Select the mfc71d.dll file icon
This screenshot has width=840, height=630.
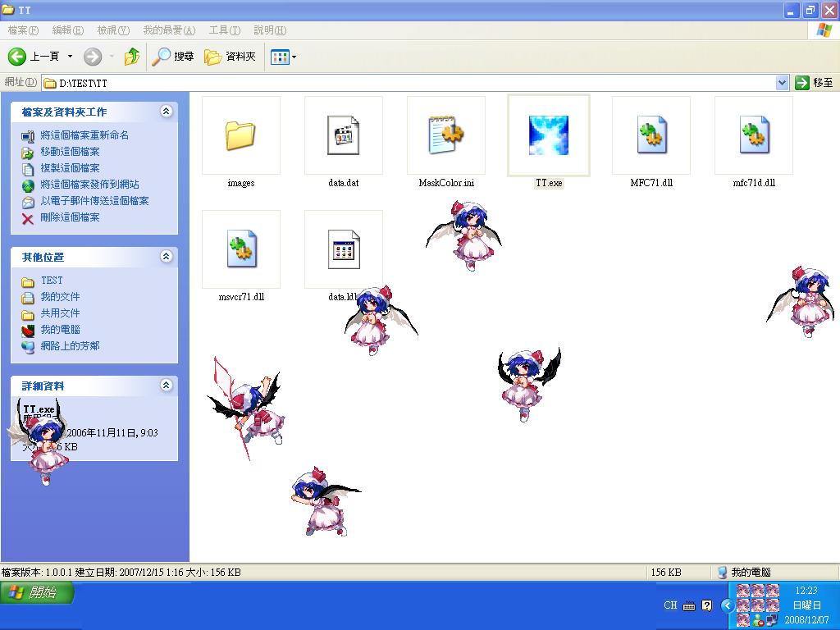click(754, 136)
